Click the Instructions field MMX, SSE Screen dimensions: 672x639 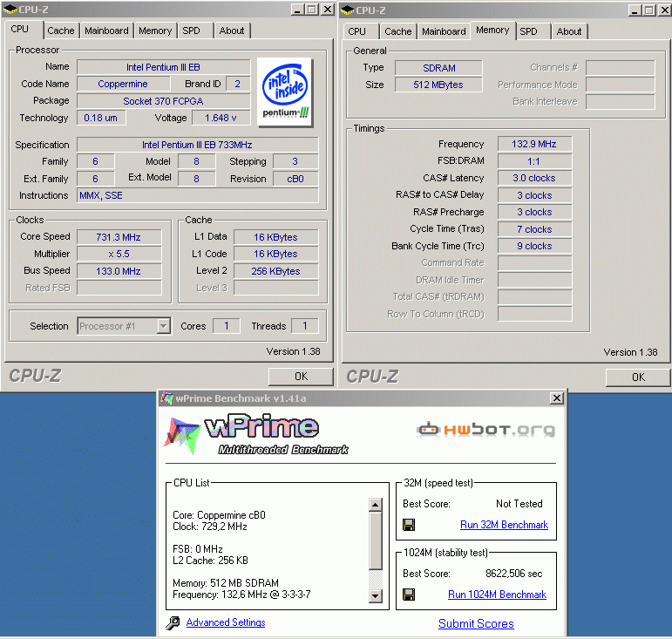(x=197, y=195)
